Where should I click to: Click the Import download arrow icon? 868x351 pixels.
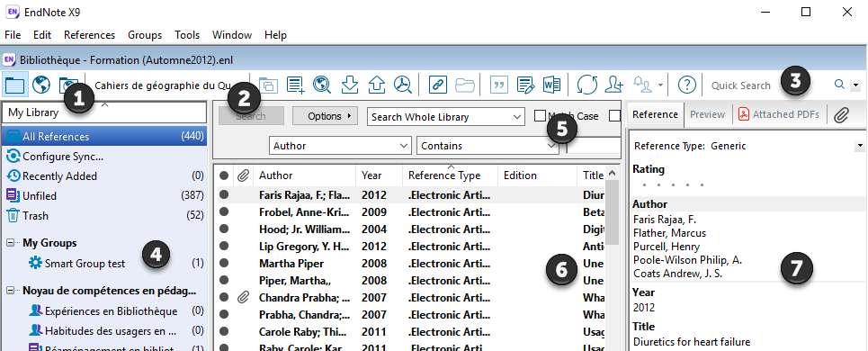(350, 85)
